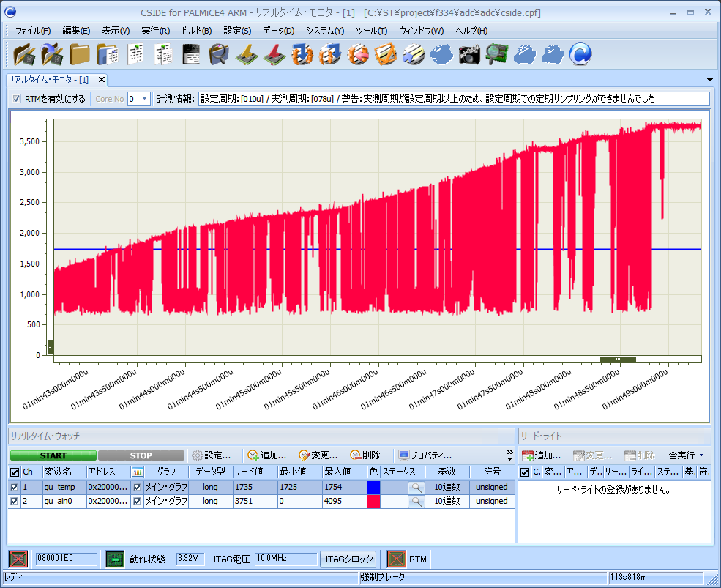
Task: Toggle the header select-all checkbox beside Ch
Action: click(15, 472)
